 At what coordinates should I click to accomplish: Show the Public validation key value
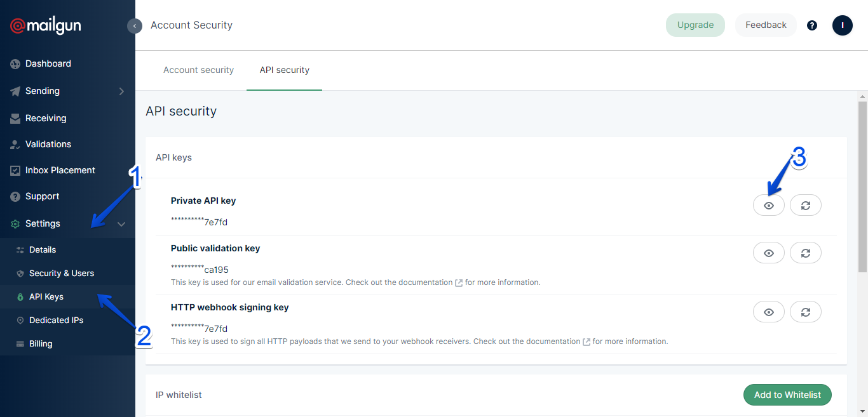pos(769,253)
